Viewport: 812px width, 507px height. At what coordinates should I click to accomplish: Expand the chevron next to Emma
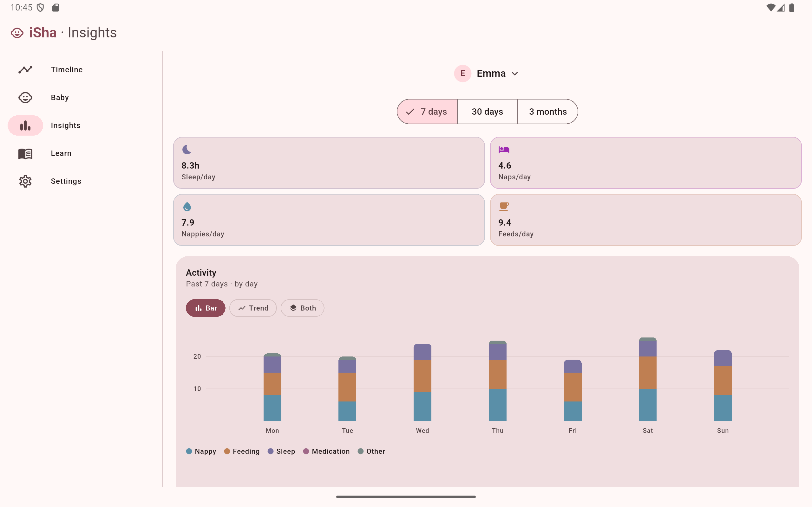[515, 74]
